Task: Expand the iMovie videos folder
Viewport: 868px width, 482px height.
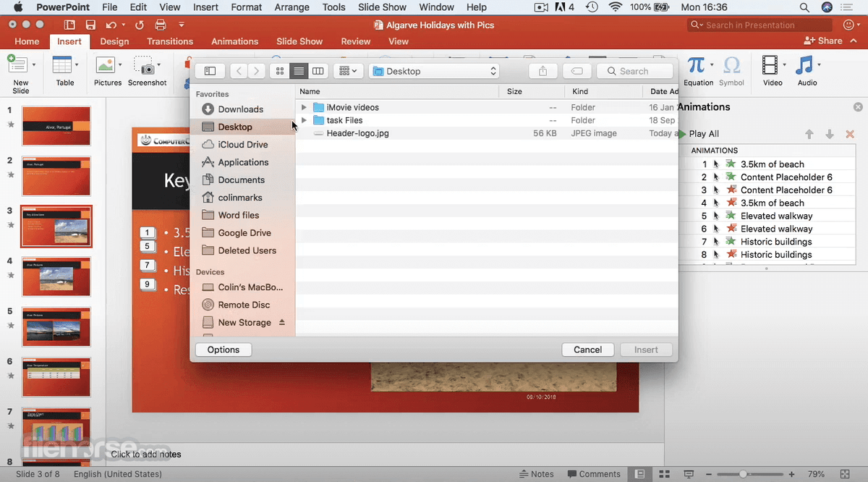Action: pyautogui.click(x=304, y=107)
